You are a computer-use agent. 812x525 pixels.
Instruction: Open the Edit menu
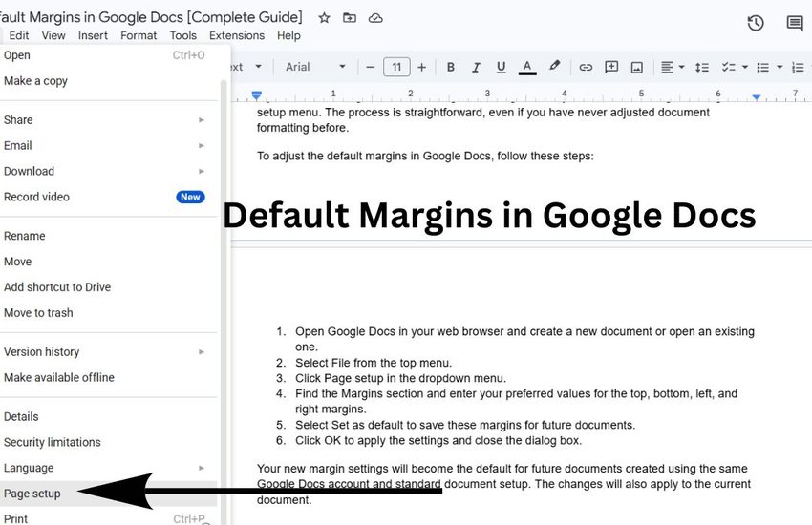point(19,35)
